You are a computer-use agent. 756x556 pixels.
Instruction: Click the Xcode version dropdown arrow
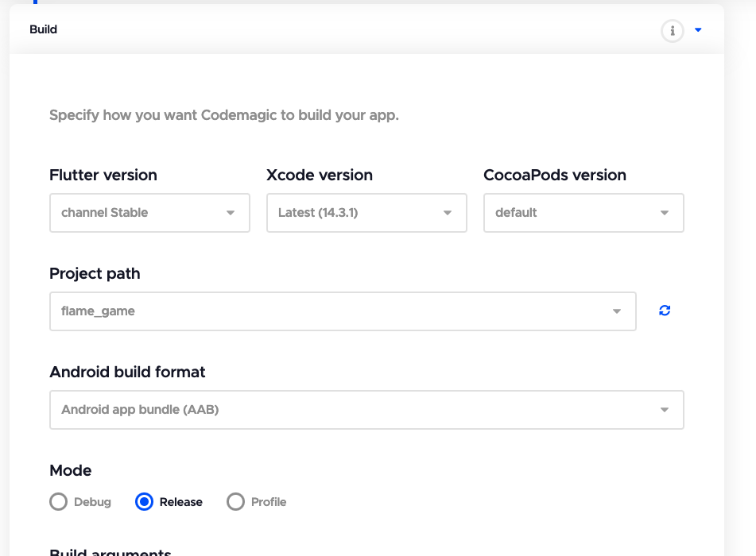pyautogui.click(x=448, y=213)
